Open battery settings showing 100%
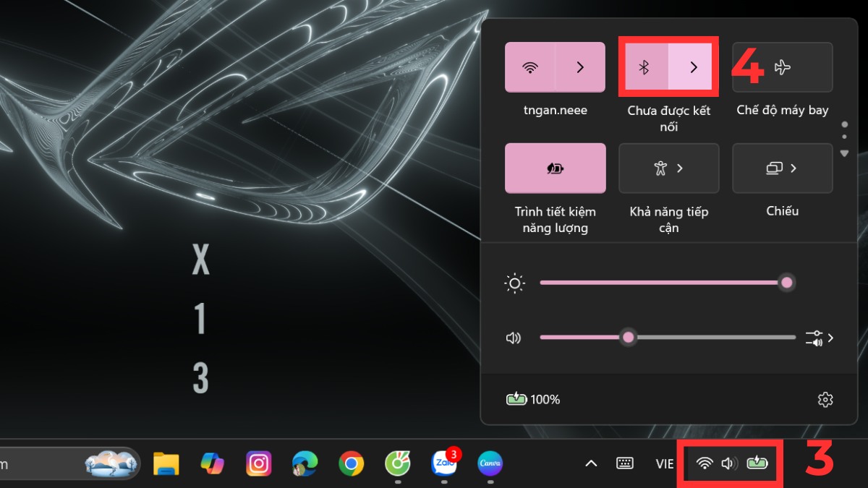Viewport: 868px width, 488px height. (533, 399)
